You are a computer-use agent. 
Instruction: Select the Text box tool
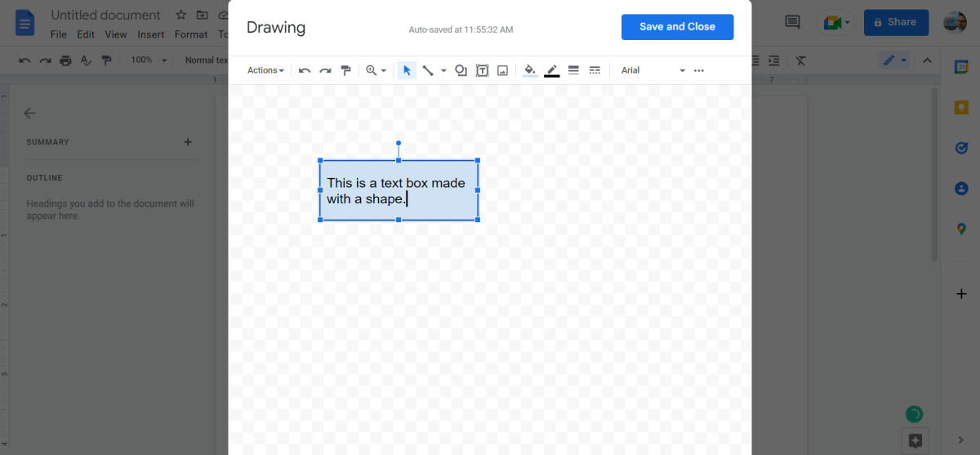click(482, 70)
